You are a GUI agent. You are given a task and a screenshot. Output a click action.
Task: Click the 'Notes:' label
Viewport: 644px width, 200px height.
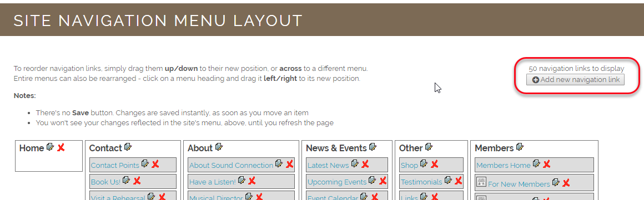point(24,95)
